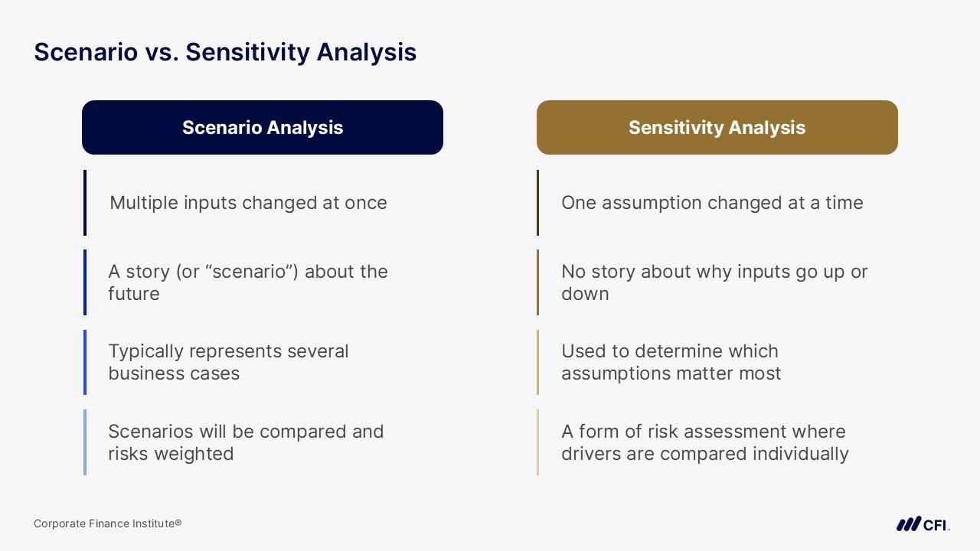Click Scenarios will be compared and risks weighted

(x=246, y=442)
